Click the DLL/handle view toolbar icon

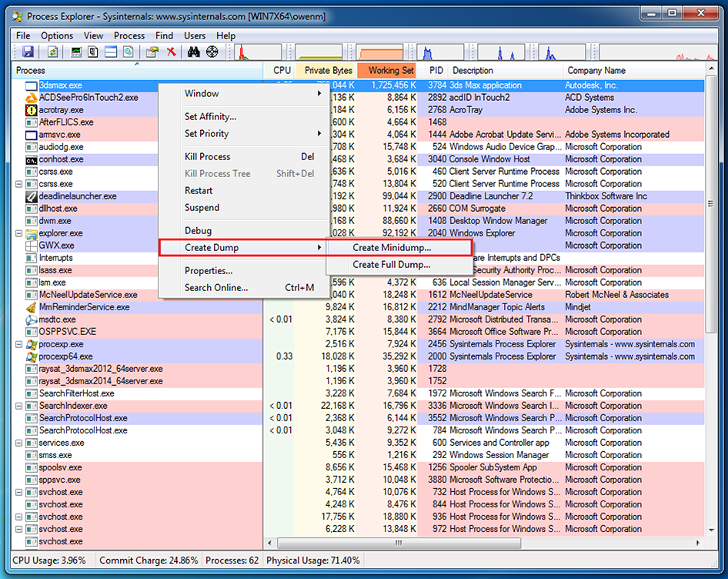tap(129, 52)
